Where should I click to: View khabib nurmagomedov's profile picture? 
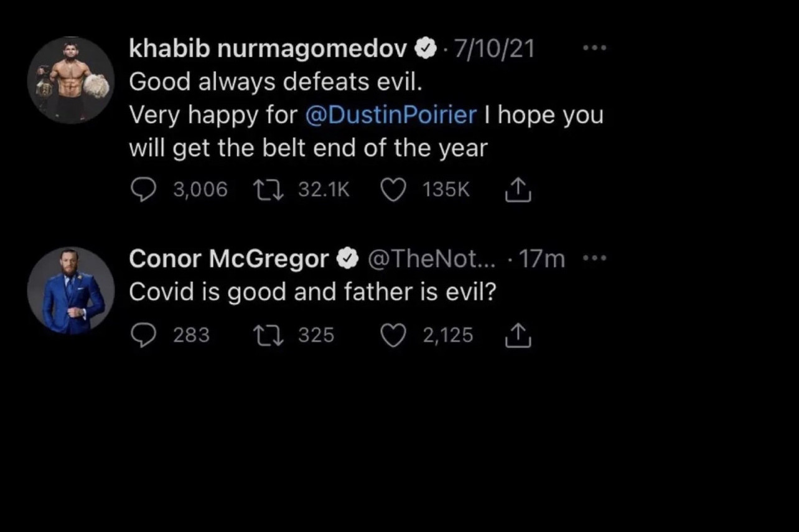(71, 80)
